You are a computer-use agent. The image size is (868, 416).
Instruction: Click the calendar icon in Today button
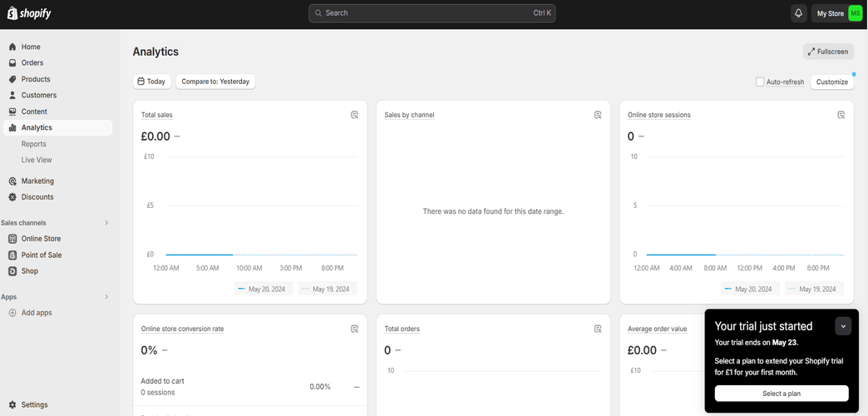141,82
